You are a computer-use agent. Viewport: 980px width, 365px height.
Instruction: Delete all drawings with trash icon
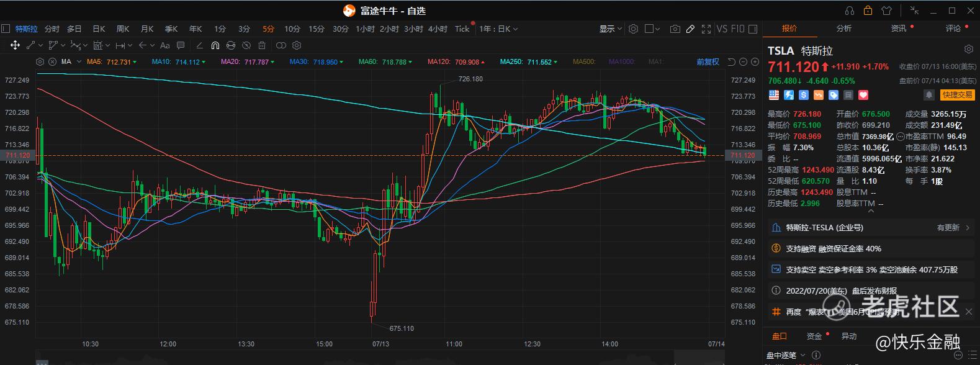[x=262, y=45]
